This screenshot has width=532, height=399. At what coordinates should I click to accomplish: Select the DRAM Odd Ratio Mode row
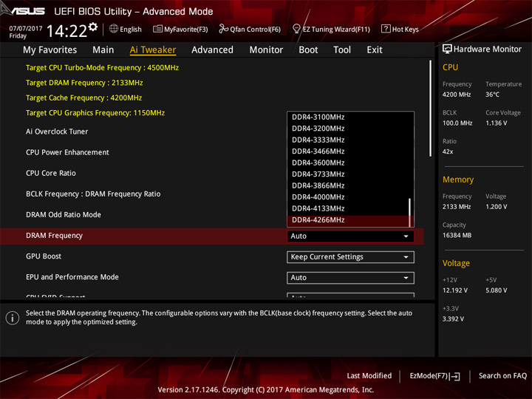[64, 215]
